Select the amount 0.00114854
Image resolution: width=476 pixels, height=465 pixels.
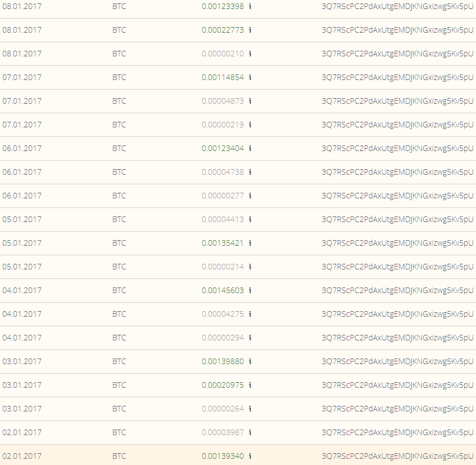click(223, 77)
